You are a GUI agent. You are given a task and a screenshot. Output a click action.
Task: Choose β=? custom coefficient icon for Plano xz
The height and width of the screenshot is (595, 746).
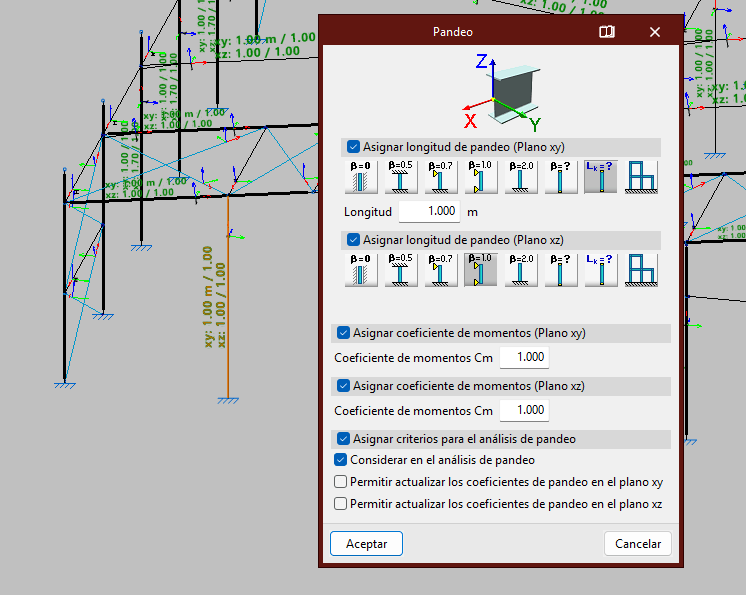561,270
